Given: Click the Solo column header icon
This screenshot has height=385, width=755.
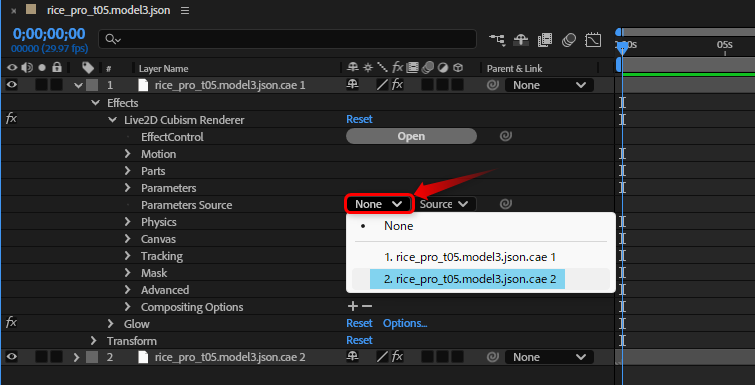Looking at the screenshot, I should tap(42, 68).
